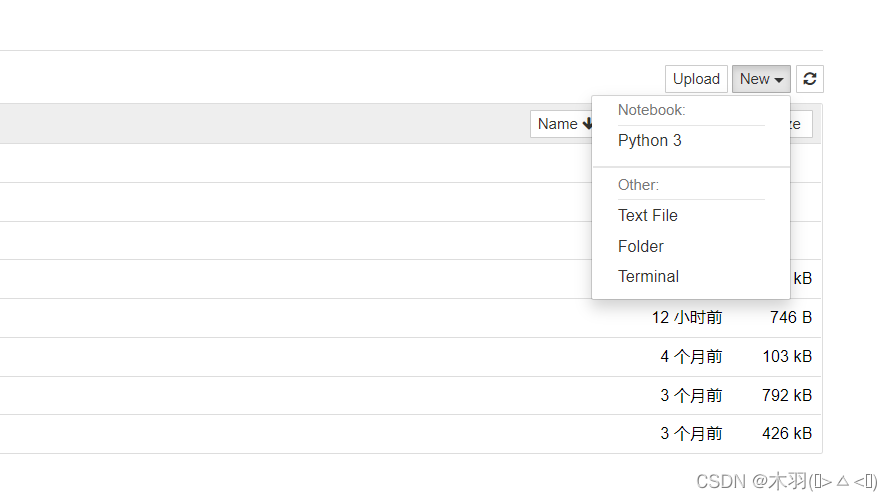Click the 12 小时前 modified timestamp
This screenshot has height=501, width=892.
tap(687, 317)
